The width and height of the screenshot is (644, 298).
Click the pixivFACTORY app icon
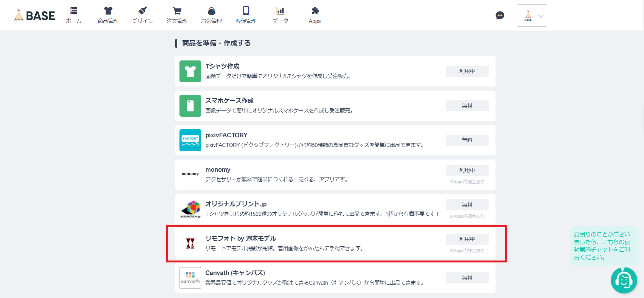click(190, 140)
